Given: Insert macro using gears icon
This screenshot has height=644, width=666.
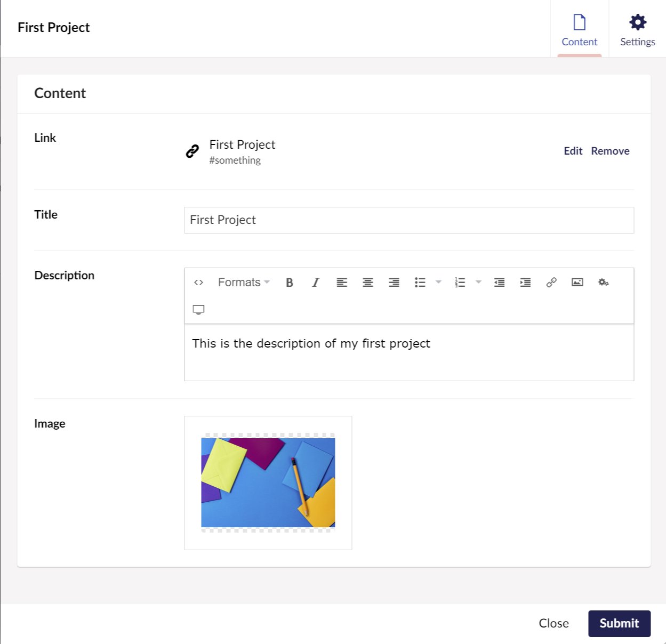Looking at the screenshot, I should click(604, 283).
